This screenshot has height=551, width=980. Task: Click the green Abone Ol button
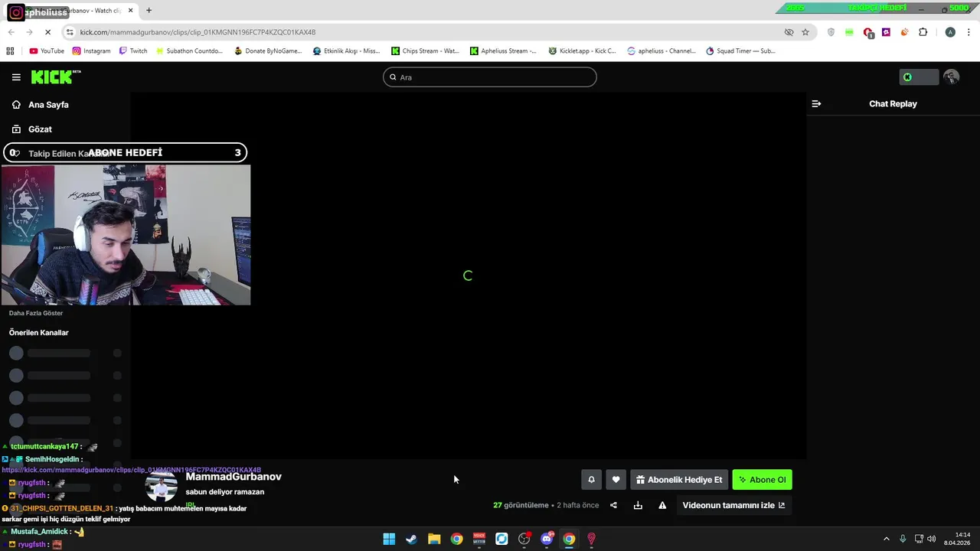762,480
